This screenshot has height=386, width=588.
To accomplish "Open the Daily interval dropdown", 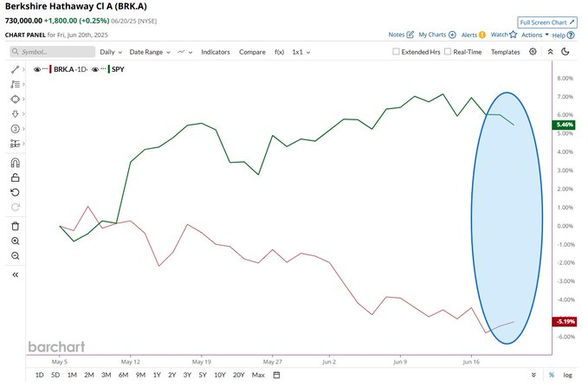I will click(111, 52).
